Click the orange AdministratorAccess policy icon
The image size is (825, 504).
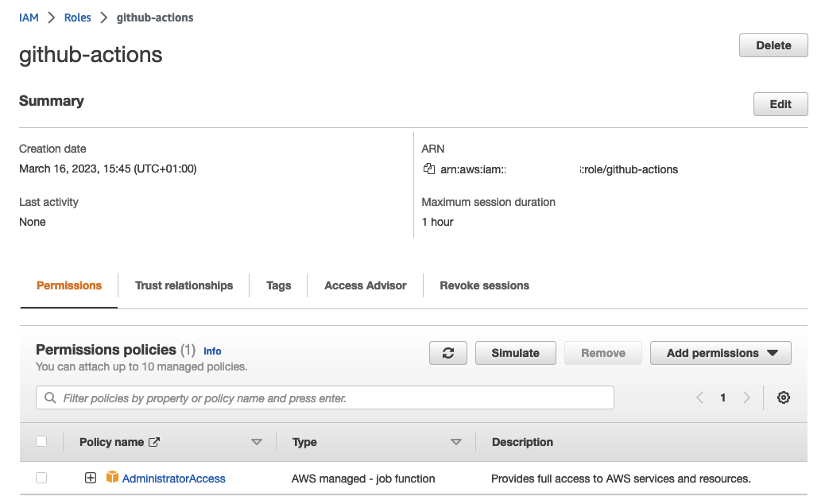pos(112,478)
